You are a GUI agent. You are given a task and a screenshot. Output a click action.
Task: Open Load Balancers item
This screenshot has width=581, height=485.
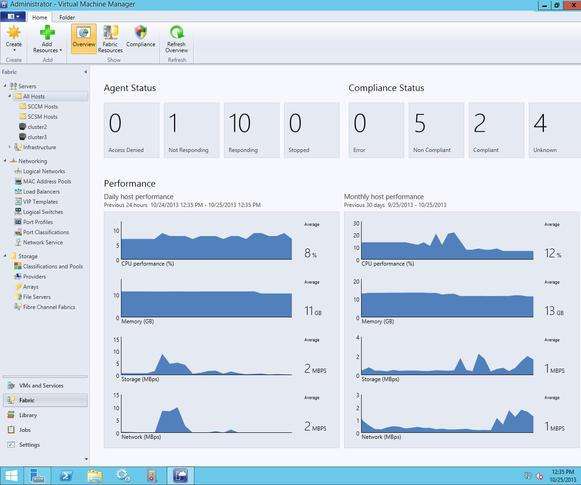coord(37,192)
